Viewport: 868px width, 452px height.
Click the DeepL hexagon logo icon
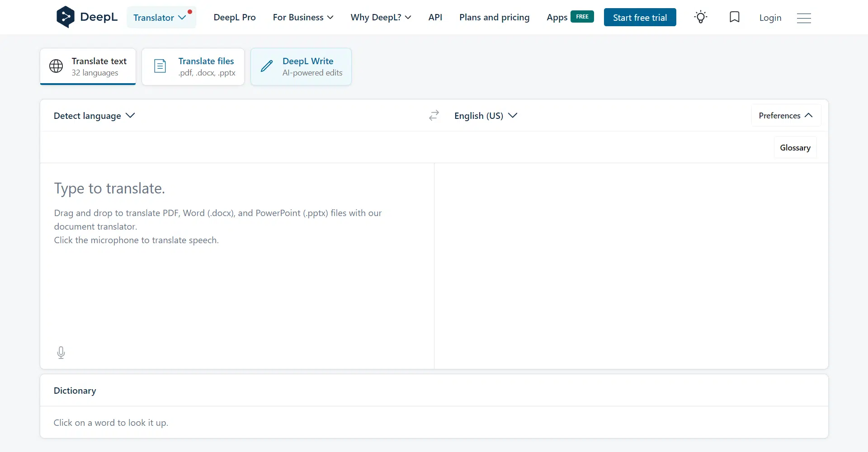tap(66, 17)
